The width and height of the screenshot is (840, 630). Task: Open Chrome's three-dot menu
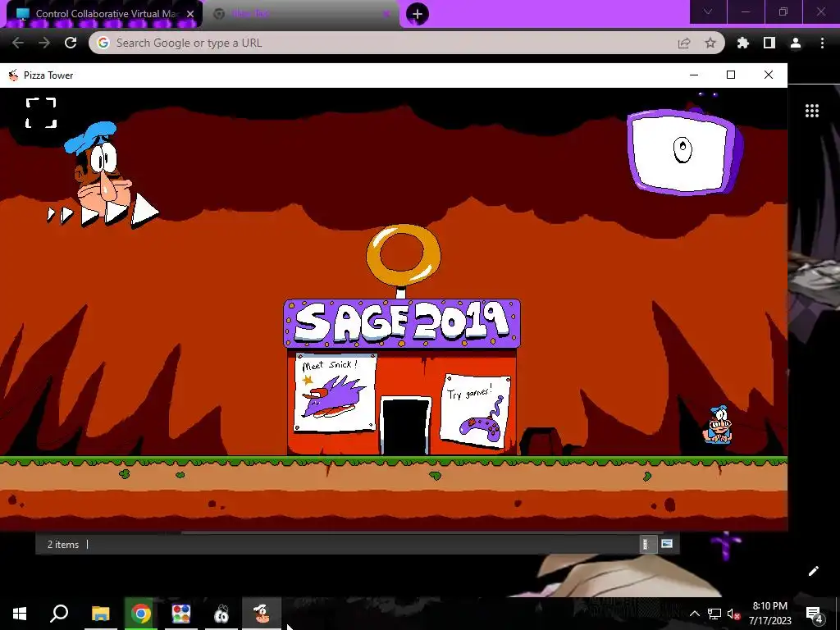point(822,43)
